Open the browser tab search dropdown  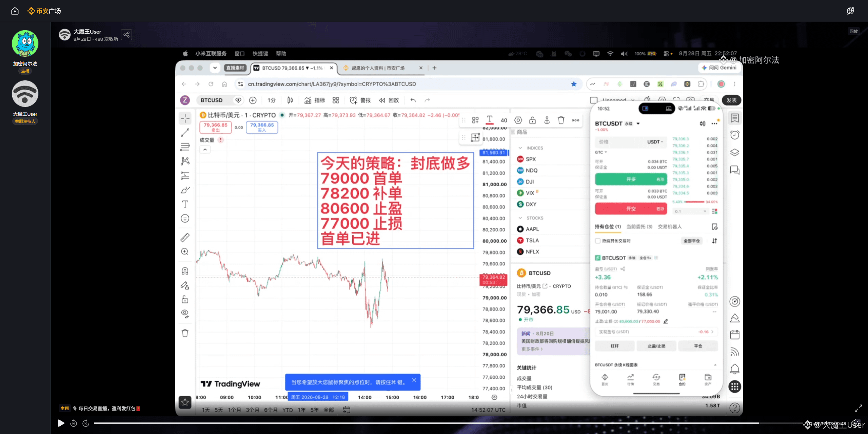pos(215,68)
